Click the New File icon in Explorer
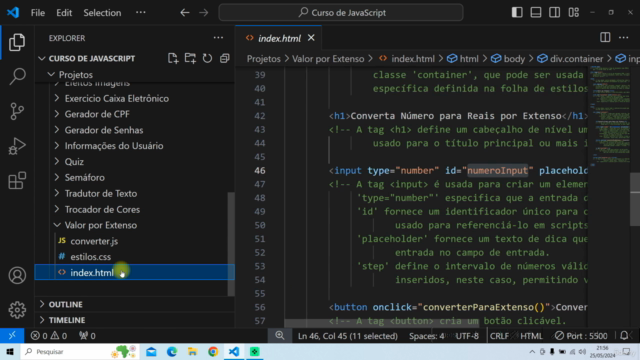Screen dimensions: 640x360 (173, 58)
